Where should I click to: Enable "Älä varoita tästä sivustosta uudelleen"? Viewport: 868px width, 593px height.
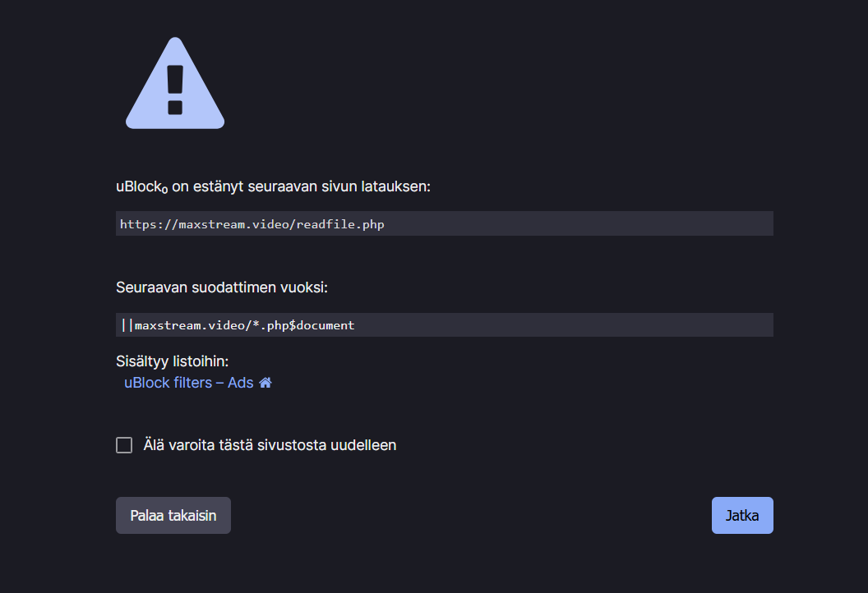point(124,444)
